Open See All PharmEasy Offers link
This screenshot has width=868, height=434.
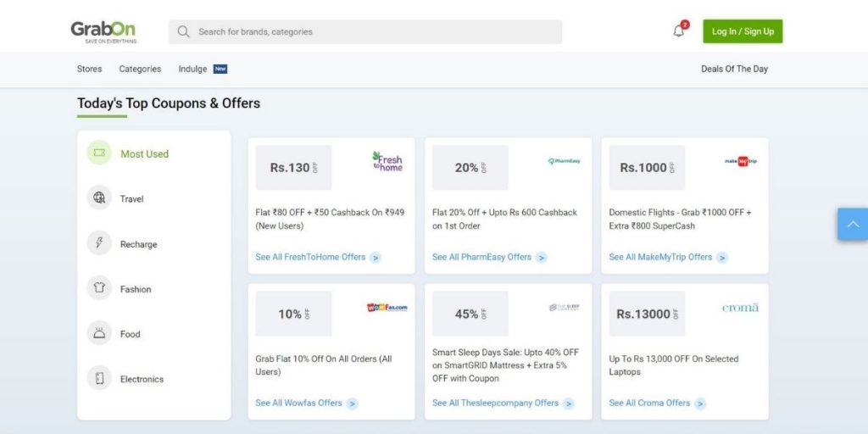[481, 258]
